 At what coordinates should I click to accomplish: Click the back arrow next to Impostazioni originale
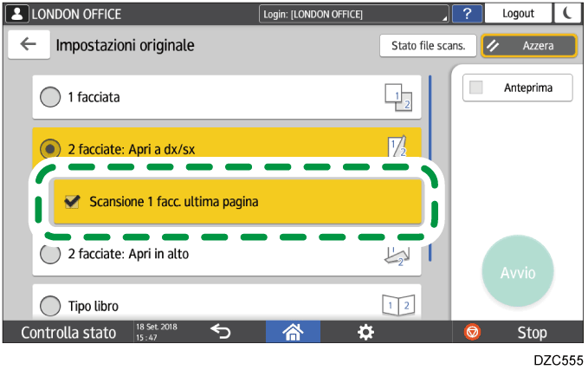click(29, 46)
